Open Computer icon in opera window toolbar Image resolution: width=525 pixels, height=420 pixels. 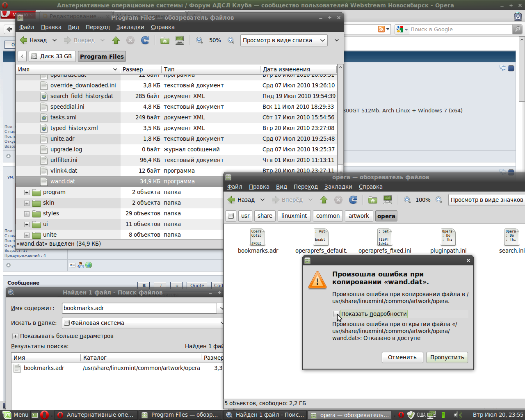[x=388, y=200]
